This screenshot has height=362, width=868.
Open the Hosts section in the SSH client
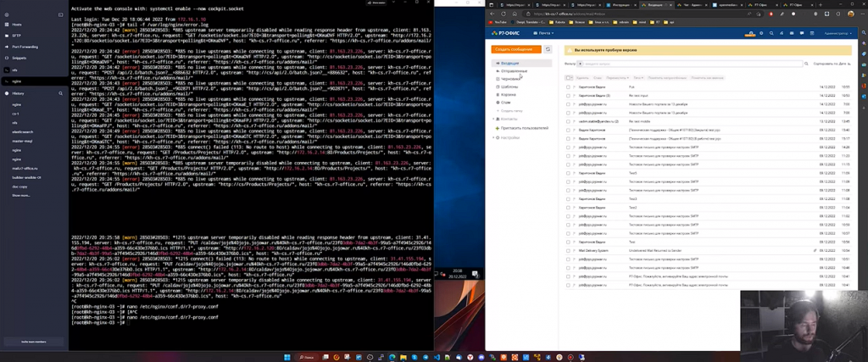point(17,25)
